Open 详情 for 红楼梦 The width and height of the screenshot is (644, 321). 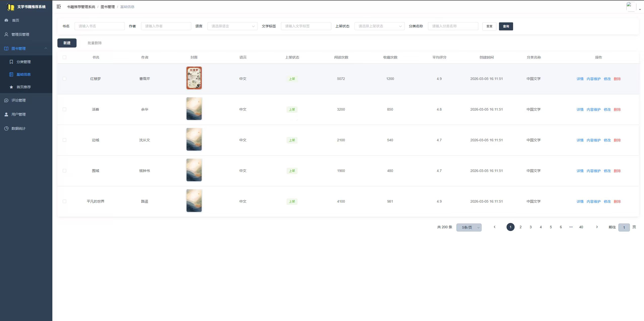tap(580, 79)
